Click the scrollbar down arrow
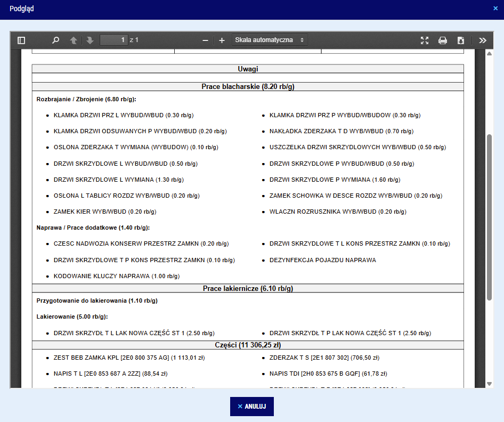 coord(489,384)
